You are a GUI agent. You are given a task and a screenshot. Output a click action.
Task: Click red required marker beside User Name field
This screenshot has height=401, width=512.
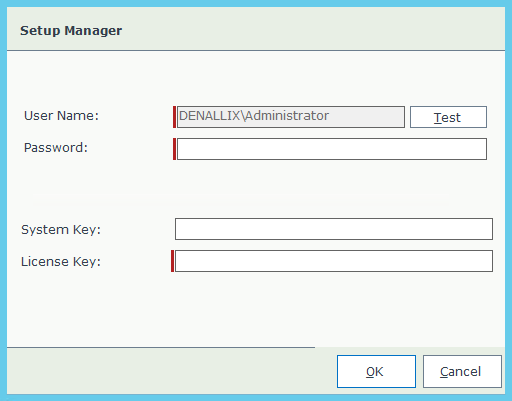pos(174,117)
